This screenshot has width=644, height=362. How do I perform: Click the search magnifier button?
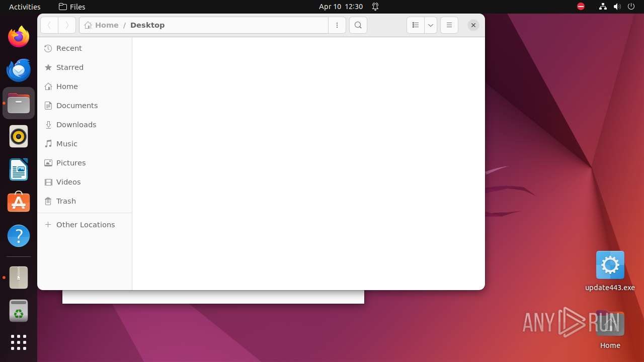click(358, 25)
